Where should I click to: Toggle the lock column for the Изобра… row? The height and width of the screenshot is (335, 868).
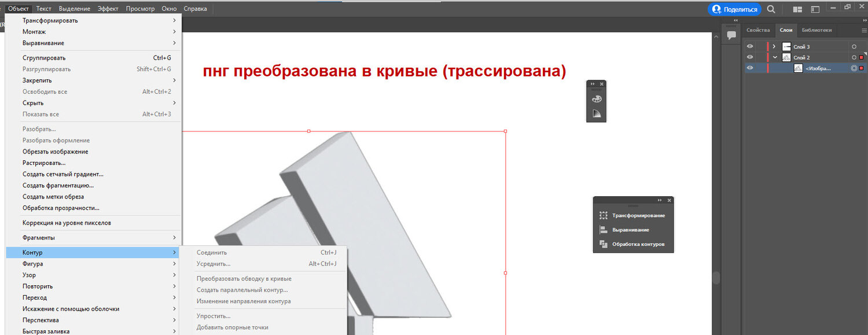click(x=761, y=68)
